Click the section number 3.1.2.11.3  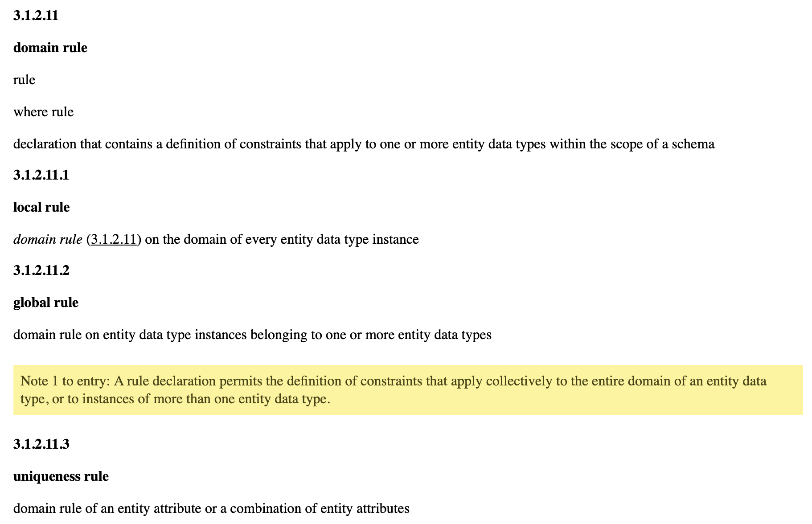click(x=41, y=444)
